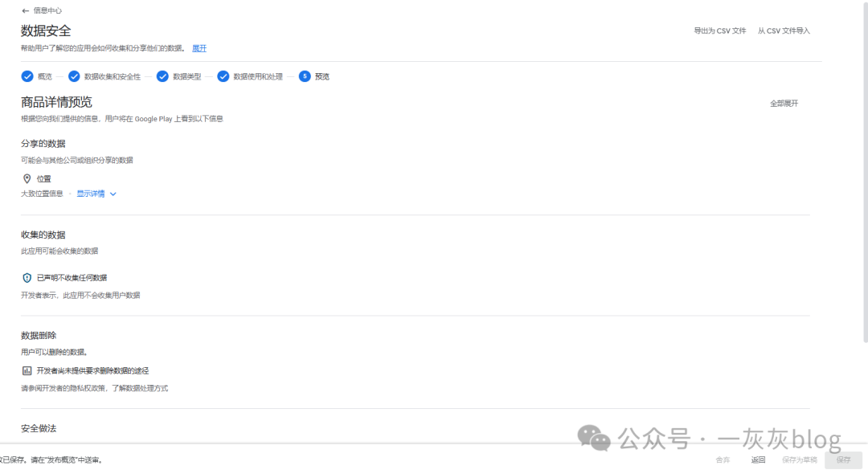This screenshot has width=868, height=474.
Task: Expand 显示详情 chevron under 位置
Action: click(x=113, y=194)
